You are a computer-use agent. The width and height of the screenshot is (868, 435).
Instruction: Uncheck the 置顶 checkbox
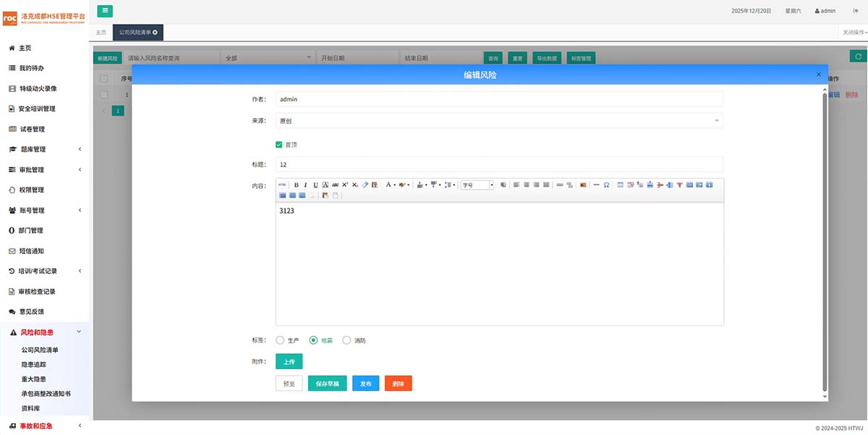[279, 145]
